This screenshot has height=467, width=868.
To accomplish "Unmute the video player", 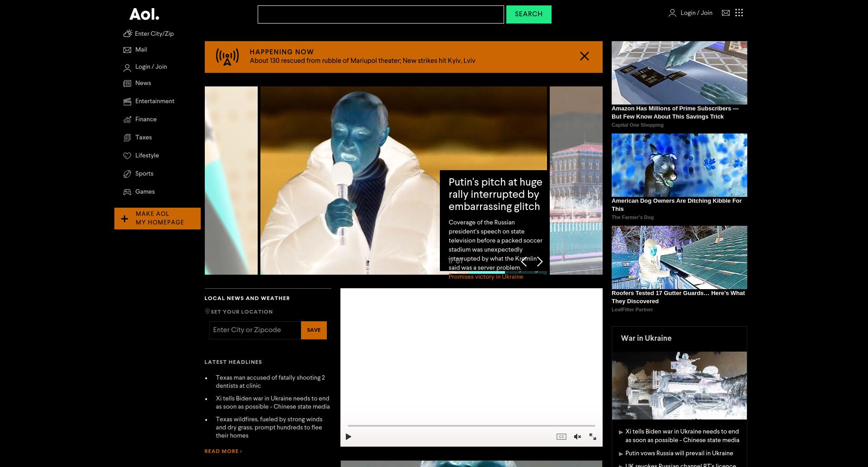I will tap(577, 437).
